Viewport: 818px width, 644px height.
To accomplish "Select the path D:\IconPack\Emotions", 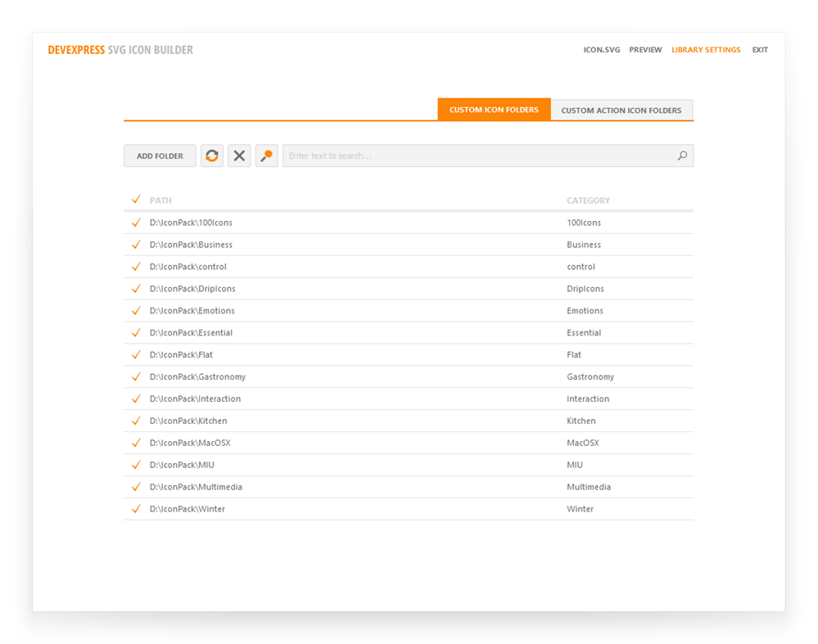I will point(192,311).
